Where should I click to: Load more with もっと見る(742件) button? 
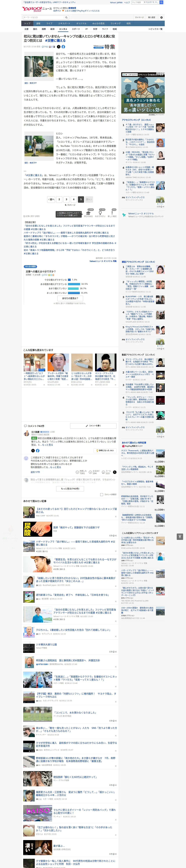[70, 489]
